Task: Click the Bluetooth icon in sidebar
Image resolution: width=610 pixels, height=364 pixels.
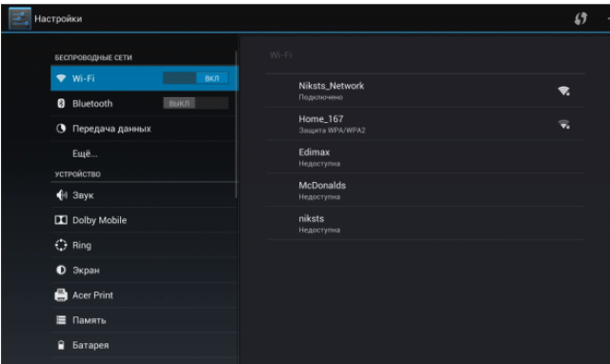Action: tap(61, 103)
